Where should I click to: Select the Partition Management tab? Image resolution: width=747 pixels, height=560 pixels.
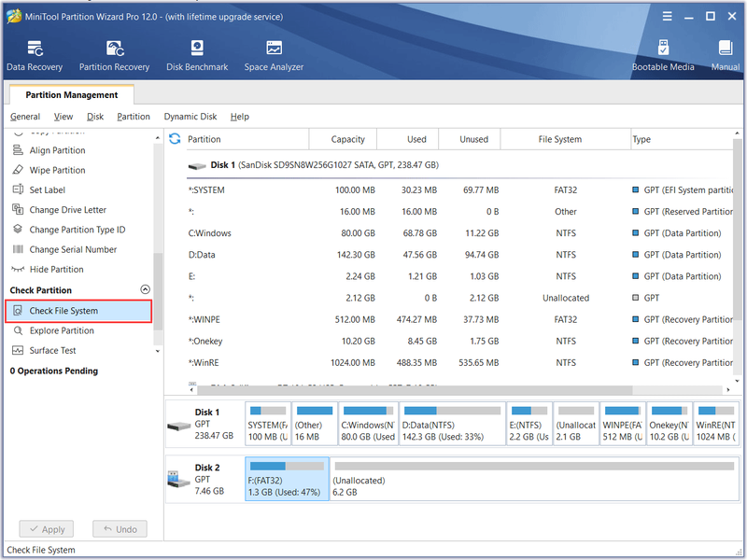[x=72, y=95]
